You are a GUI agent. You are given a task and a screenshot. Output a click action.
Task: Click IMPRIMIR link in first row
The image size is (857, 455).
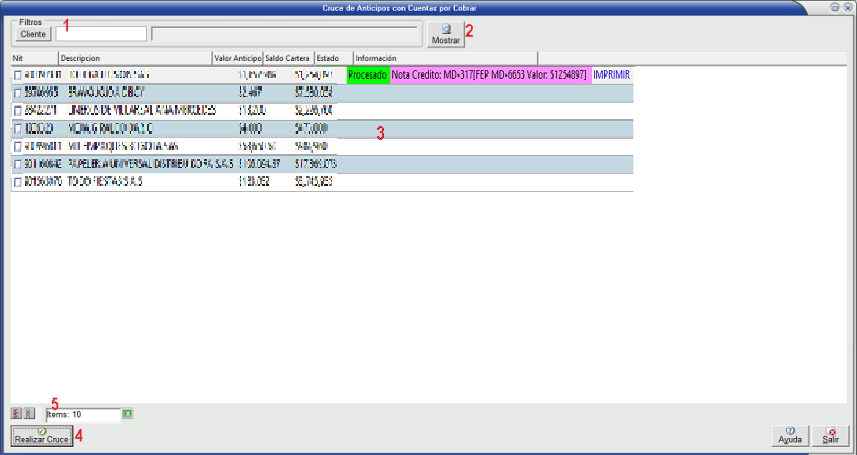coord(611,75)
